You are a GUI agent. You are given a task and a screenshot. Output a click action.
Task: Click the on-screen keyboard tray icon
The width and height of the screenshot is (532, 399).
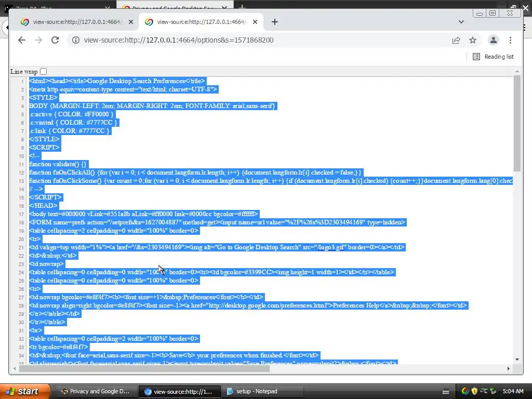[446, 392]
